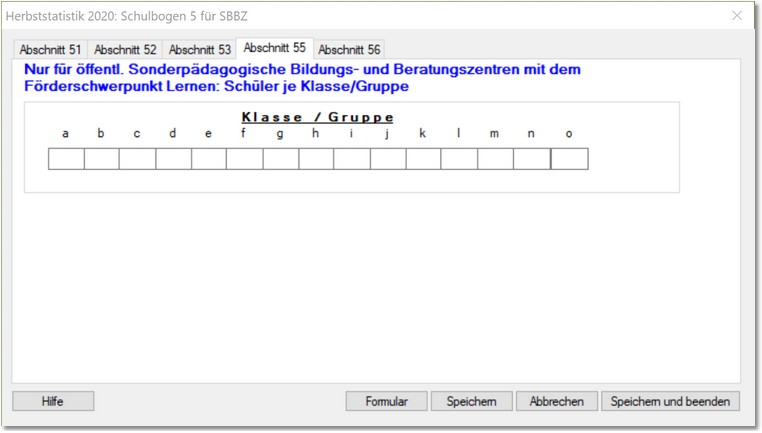
Task: Open the Abschnitt 52 tab
Action: pyautogui.click(x=125, y=50)
